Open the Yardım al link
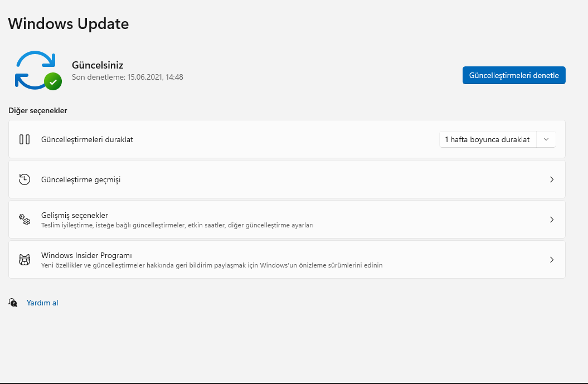Screen dimensions: 588x384 click(x=42, y=303)
